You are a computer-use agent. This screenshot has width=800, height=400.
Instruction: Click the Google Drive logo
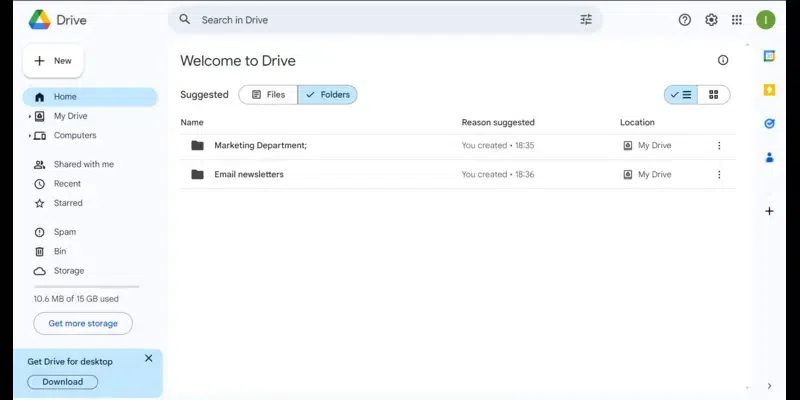39,20
